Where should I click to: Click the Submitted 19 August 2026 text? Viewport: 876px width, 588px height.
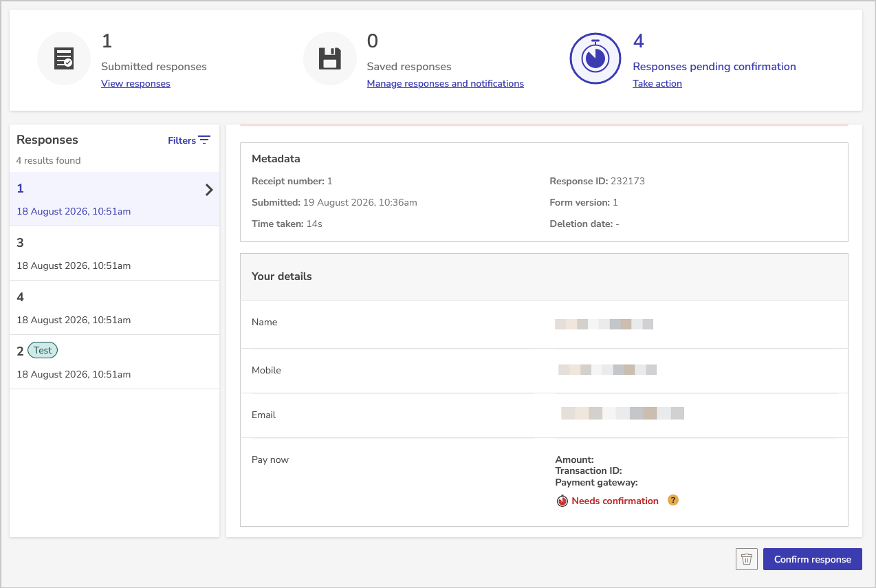pos(334,202)
